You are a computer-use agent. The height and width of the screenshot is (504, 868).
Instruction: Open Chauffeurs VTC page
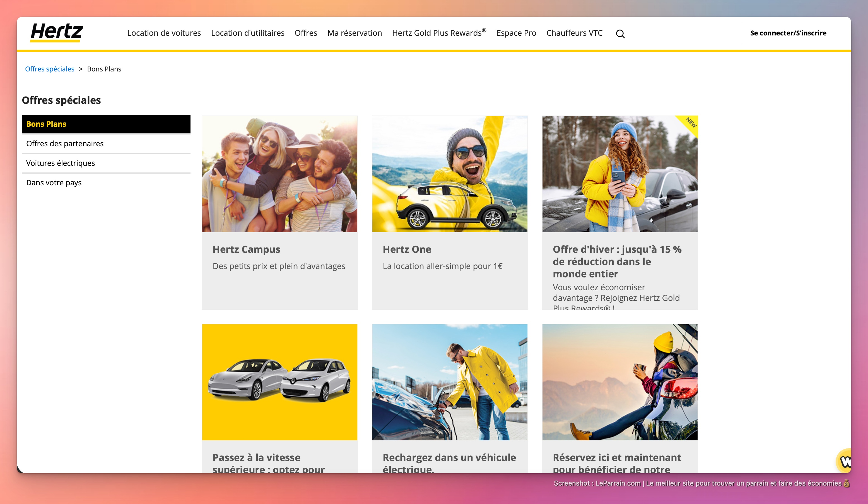coord(574,33)
